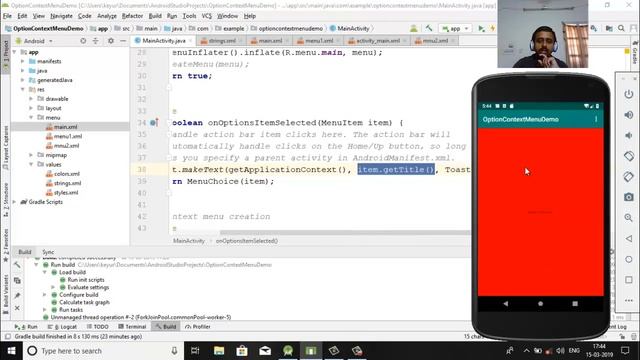Screen dimensions: 640x360
Task: Collapse the Run build node
Action: tap(36, 265)
